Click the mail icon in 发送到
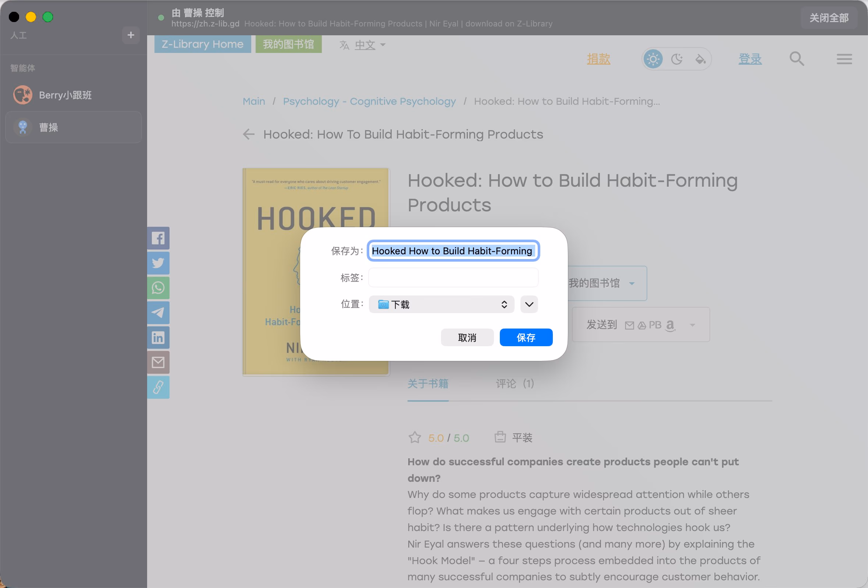 (629, 325)
